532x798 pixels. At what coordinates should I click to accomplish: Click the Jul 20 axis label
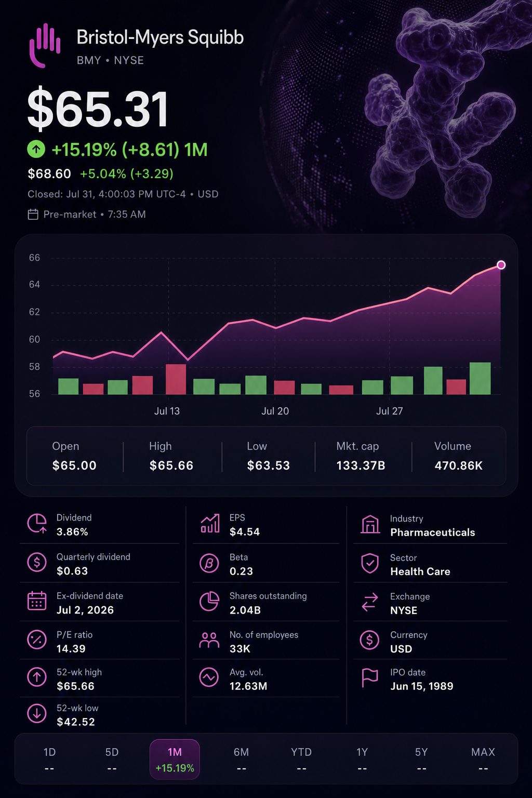275,411
